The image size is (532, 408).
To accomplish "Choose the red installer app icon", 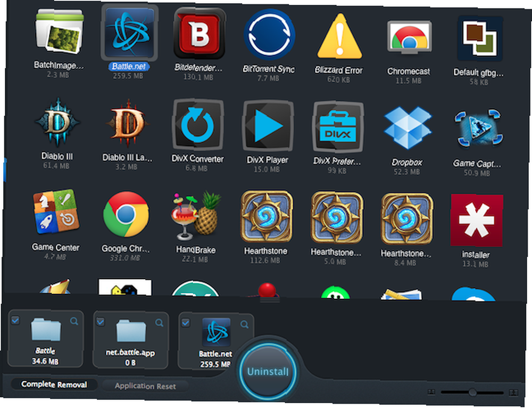I will [477, 220].
